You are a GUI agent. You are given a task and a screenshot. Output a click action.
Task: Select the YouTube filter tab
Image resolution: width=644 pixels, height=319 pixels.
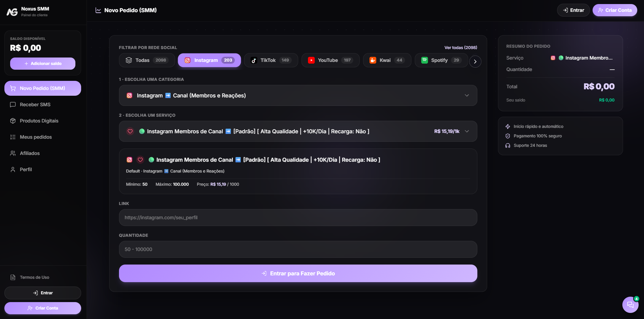[x=330, y=60]
